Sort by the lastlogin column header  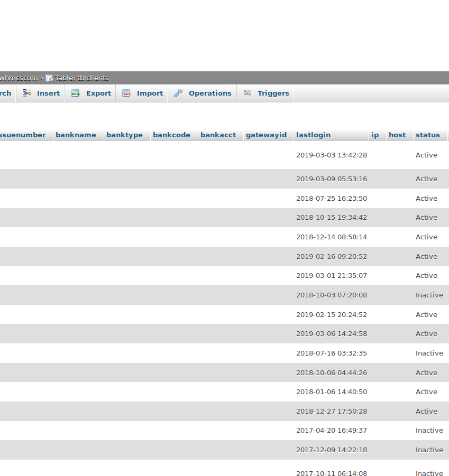(313, 135)
